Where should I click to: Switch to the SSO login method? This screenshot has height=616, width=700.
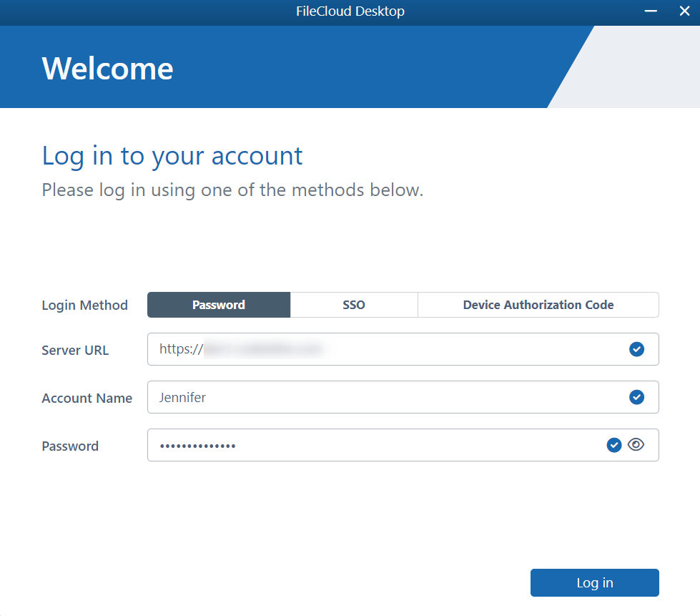pos(354,305)
